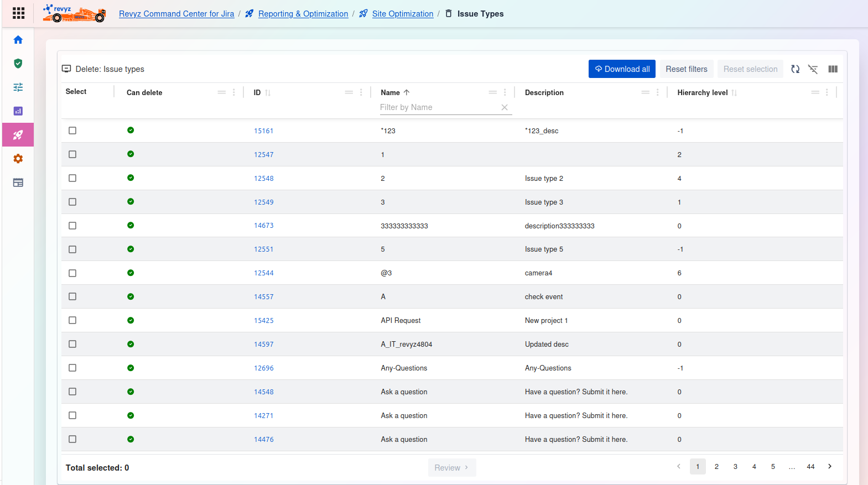This screenshot has width=868, height=485.
Task: Select checkbox for issue type 15161
Action: tap(72, 131)
